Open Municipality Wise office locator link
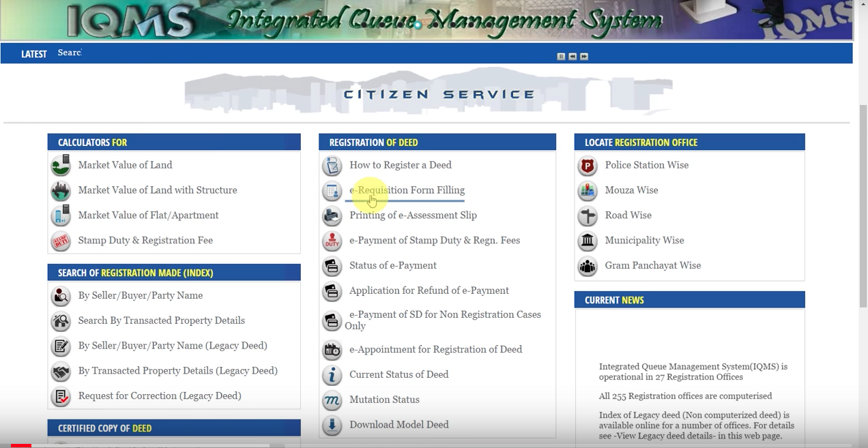This screenshot has height=448, width=868. pyautogui.click(x=644, y=241)
